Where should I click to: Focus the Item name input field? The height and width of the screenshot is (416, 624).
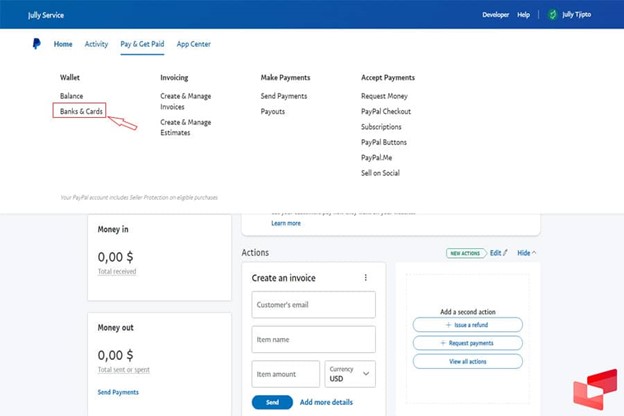313,340
